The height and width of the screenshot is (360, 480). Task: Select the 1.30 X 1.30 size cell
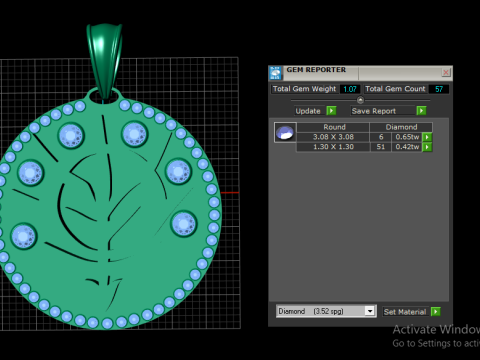click(333, 147)
